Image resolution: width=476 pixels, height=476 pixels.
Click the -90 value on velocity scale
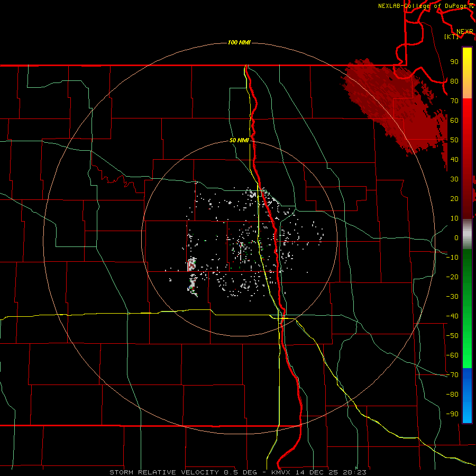pos(452,414)
